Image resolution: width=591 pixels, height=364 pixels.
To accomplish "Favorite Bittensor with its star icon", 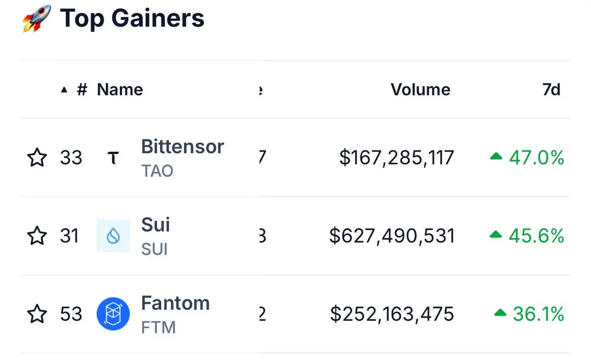I will coord(37,158).
